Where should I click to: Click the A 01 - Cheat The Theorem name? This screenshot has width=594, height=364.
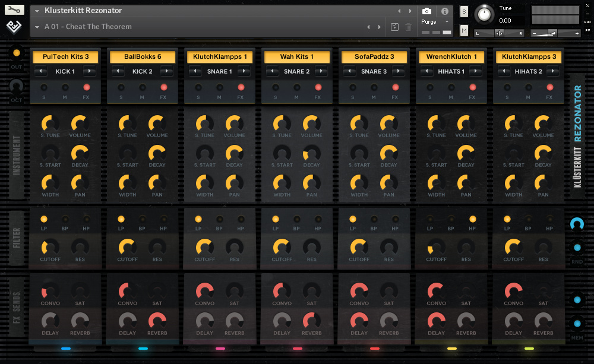pyautogui.click(x=88, y=27)
